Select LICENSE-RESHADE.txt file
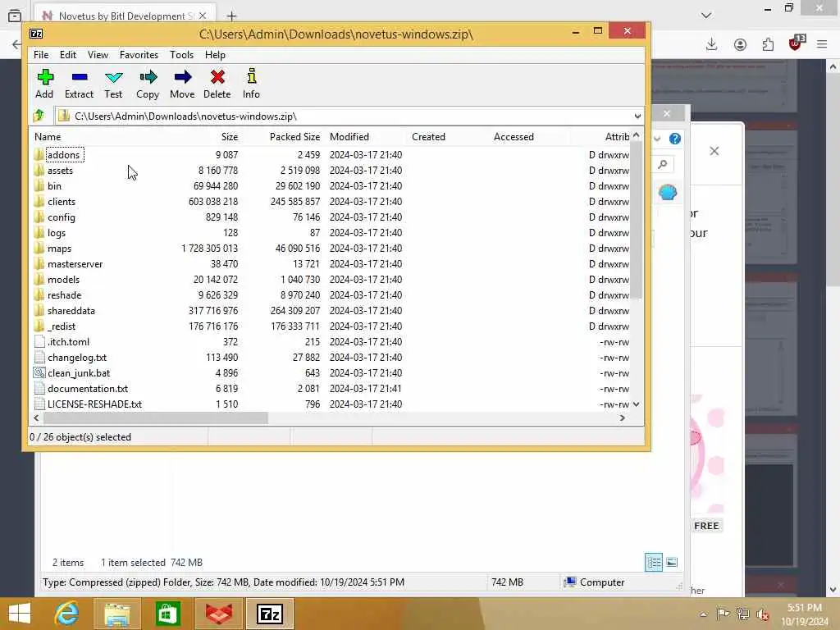840x630 pixels. (94, 404)
